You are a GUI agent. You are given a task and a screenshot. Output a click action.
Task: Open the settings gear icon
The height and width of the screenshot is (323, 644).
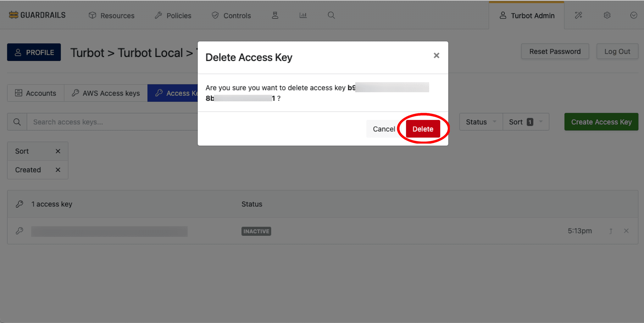click(x=607, y=15)
